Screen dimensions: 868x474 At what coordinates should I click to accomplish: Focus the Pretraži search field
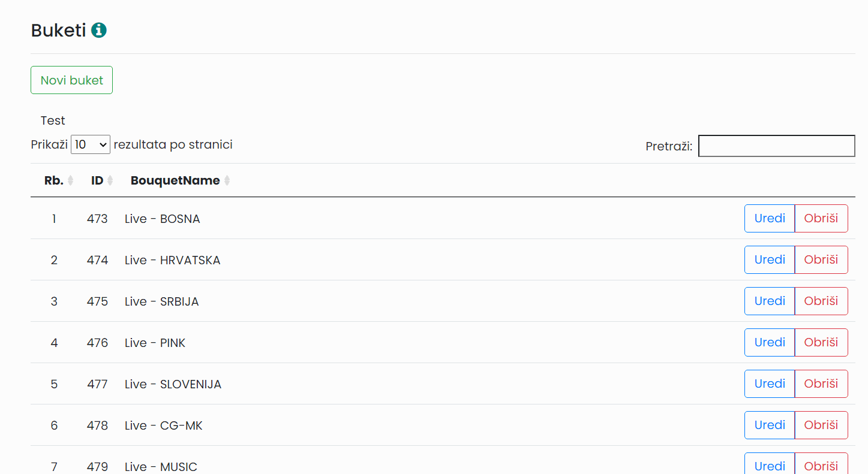pyautogui.click(x=777, y=146)
